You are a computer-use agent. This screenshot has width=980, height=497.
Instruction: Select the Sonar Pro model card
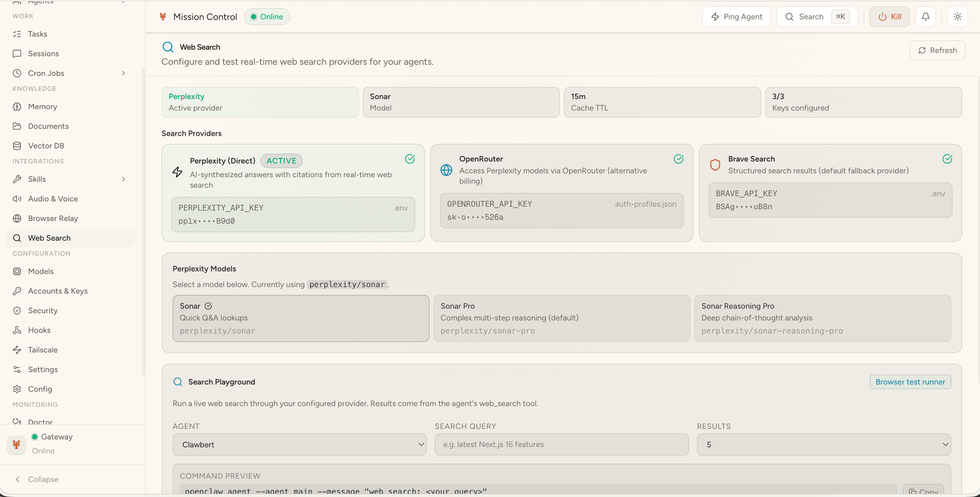point(561,318)
